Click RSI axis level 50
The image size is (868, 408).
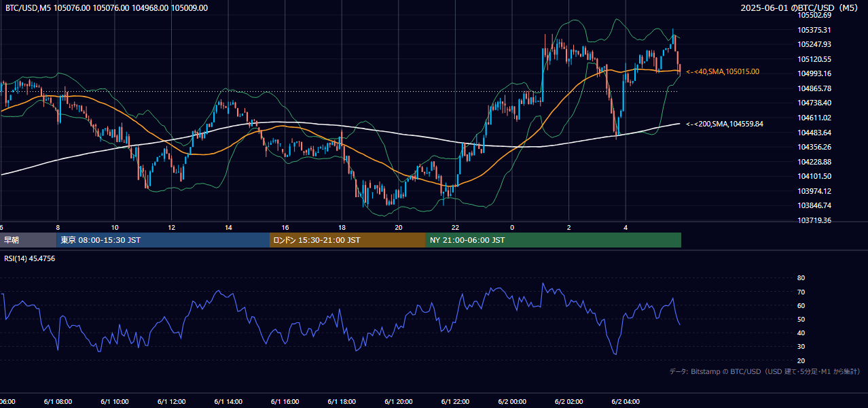point(801,319)
